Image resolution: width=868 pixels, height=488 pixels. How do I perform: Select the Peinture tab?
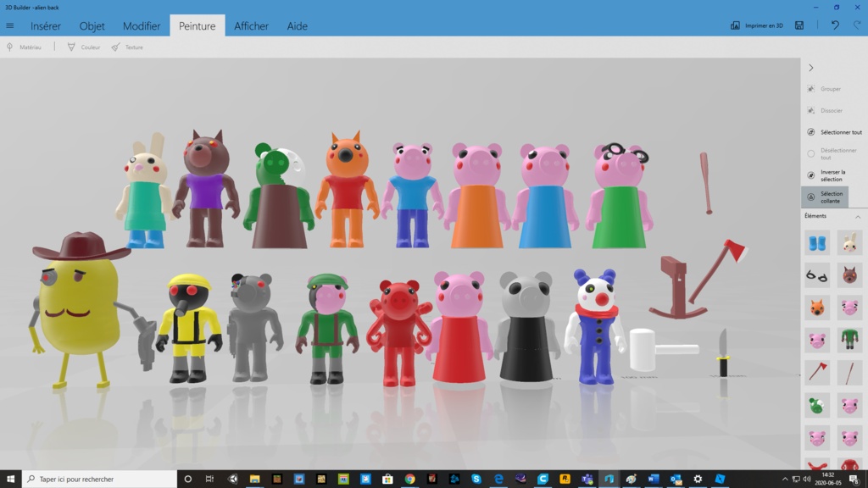tap(197, 26)
